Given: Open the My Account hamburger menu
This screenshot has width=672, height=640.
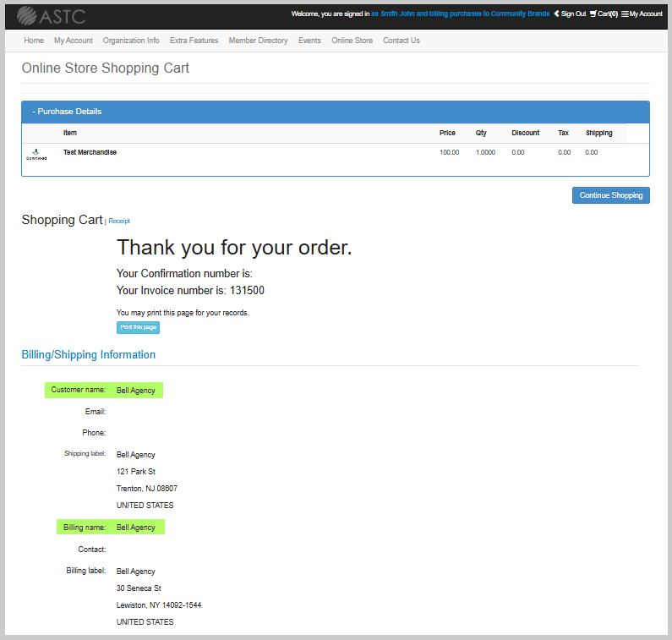Looking at the screenshot, I should point(642,14).
